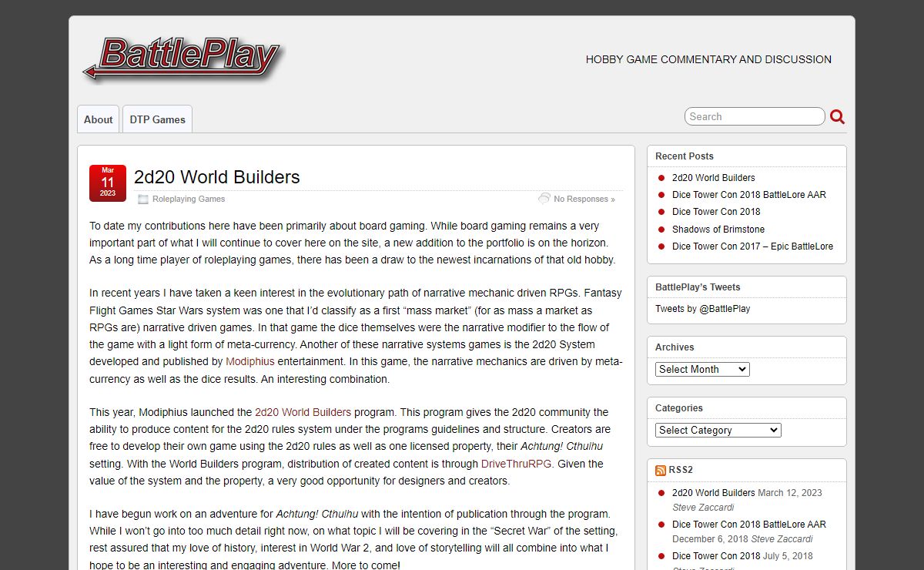This screenshot has width=924, height=570.
Task: Open Recent Posts Dice Tower Con 2018 BattleLore AAR
Action: coord(749,194)
